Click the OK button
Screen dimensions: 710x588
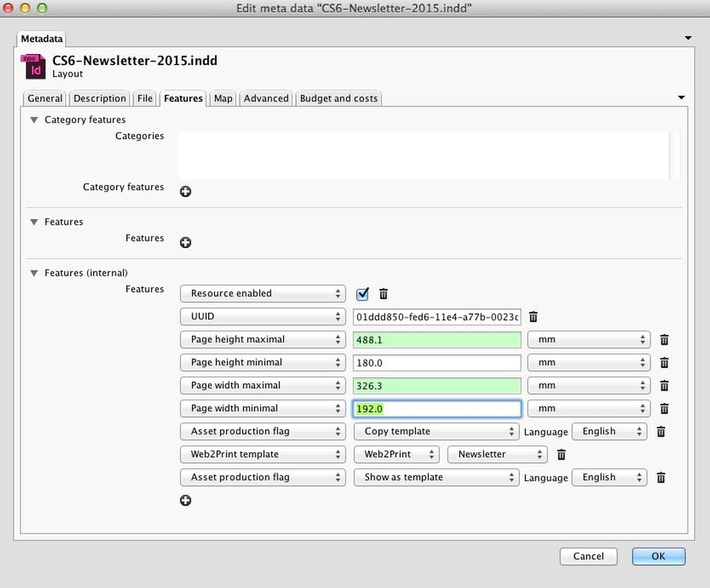click(658, 556)
